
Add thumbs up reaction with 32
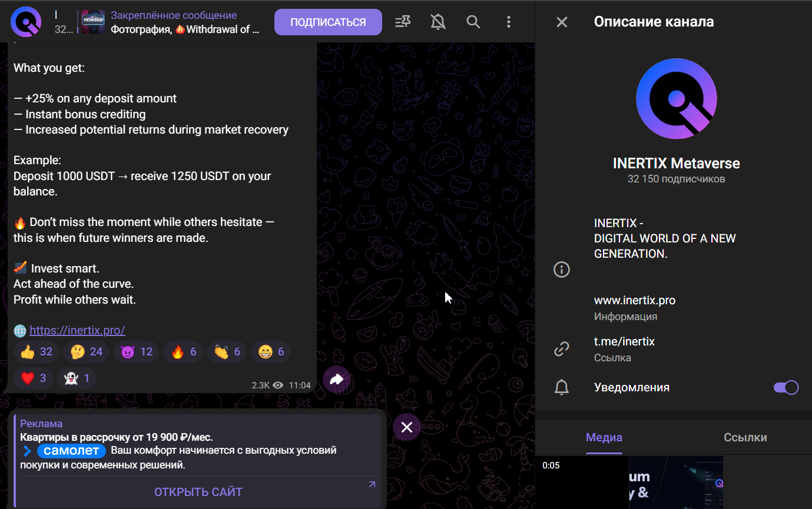[x=36, y=352]
